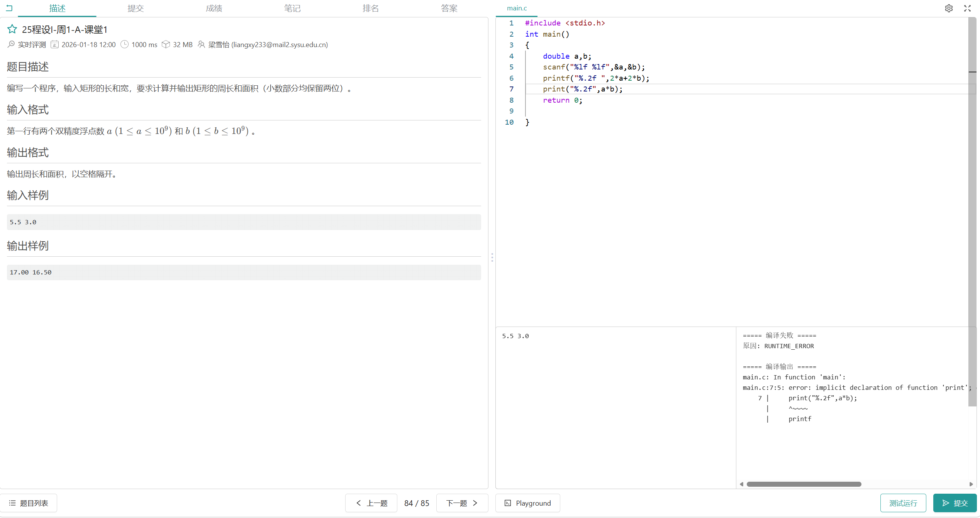Submit code with 提交 button

955,503
